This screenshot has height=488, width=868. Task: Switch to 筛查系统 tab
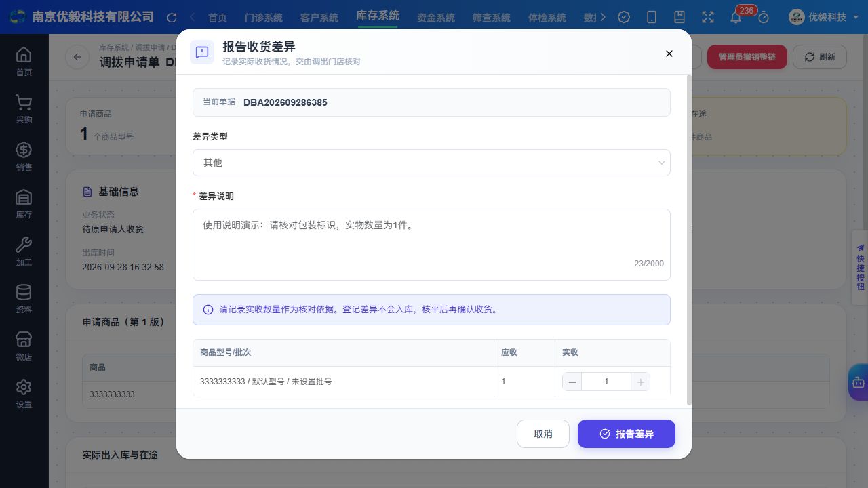pyautogui.click(x=492, y=18)
